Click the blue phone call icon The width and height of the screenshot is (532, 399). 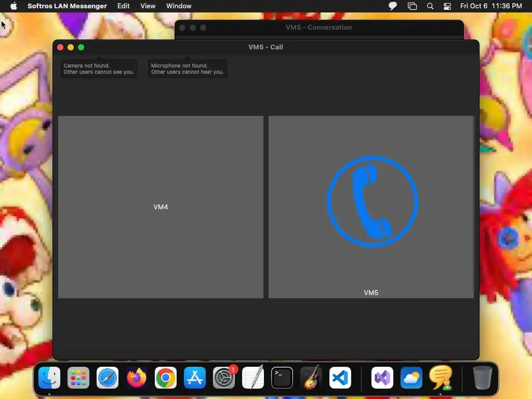pos(372,202)
